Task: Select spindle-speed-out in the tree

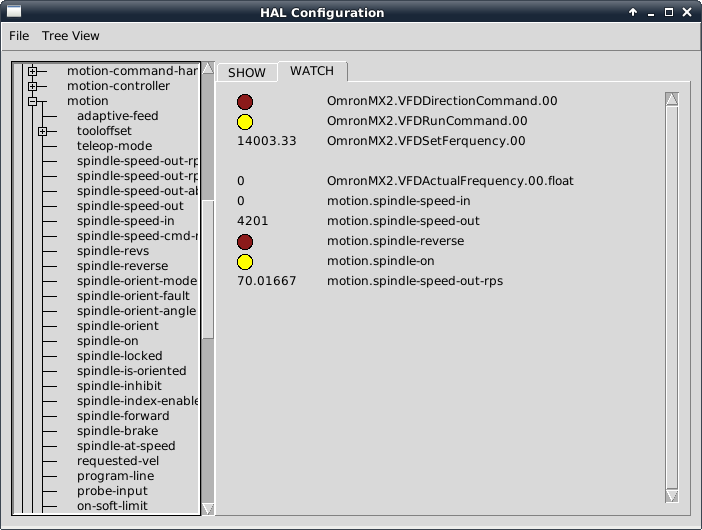Action: point(130,206)
